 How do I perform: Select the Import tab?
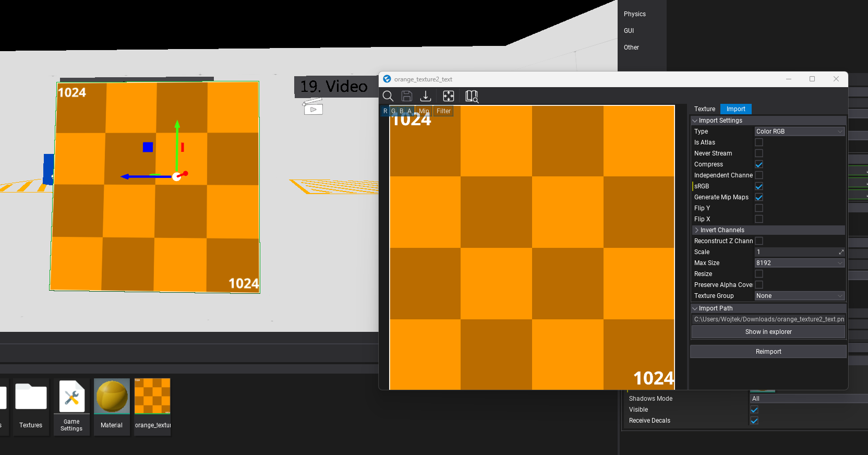tap(736, 109)
